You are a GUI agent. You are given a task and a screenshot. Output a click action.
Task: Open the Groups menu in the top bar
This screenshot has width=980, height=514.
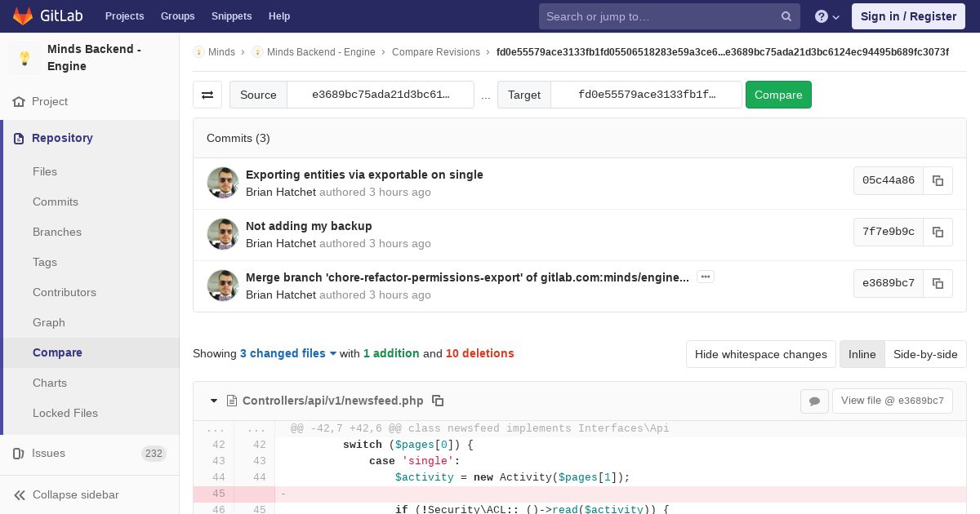[x=177, y=16]
